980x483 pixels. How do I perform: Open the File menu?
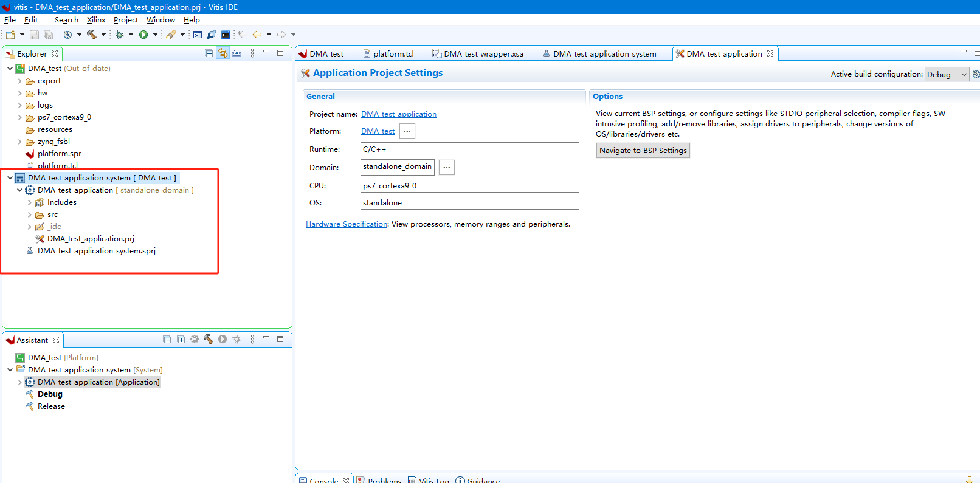pos(10,20)
